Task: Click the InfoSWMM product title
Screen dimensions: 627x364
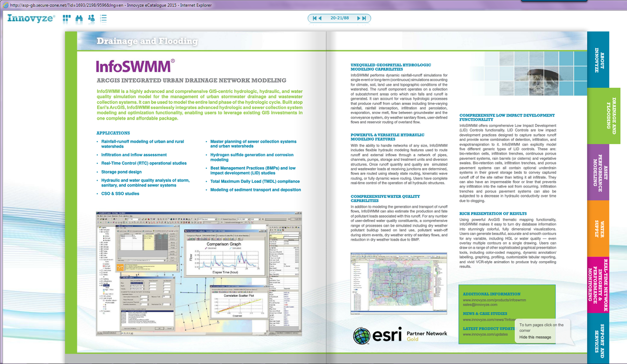Action: (x=136, y=66)
